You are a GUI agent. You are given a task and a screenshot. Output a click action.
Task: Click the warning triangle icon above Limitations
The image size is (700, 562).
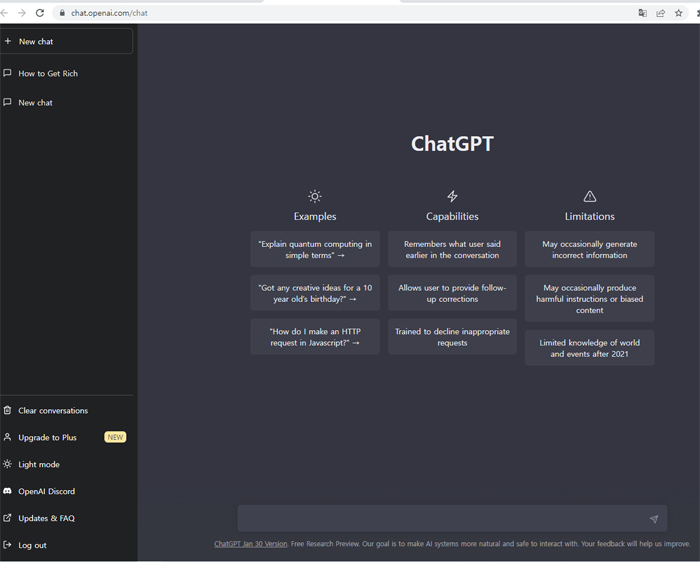[x=590, y=196]
